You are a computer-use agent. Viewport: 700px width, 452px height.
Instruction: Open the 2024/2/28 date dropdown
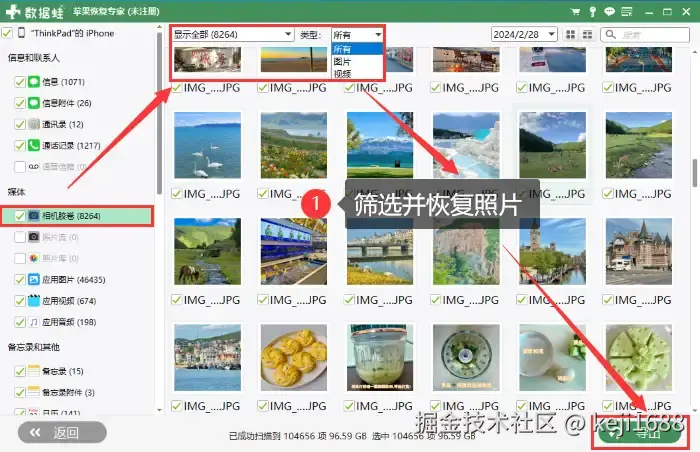click(524, 34)
